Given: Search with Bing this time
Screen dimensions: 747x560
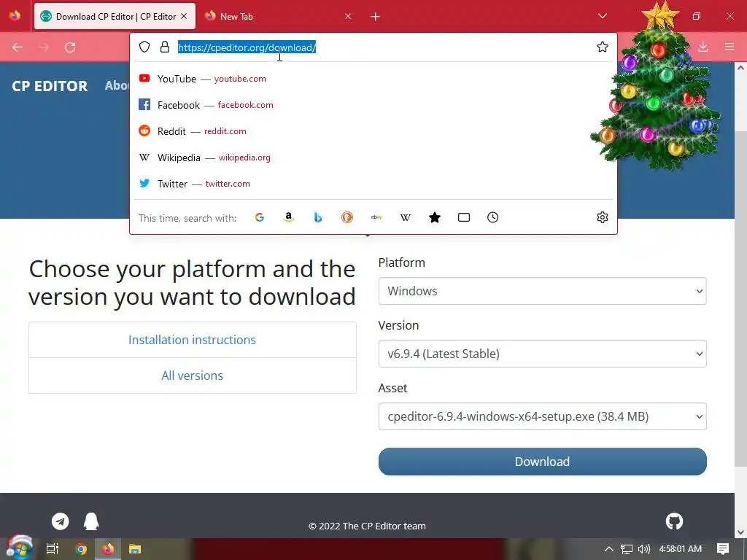Looking at the screenshot, I should click(x=318, y=217).
